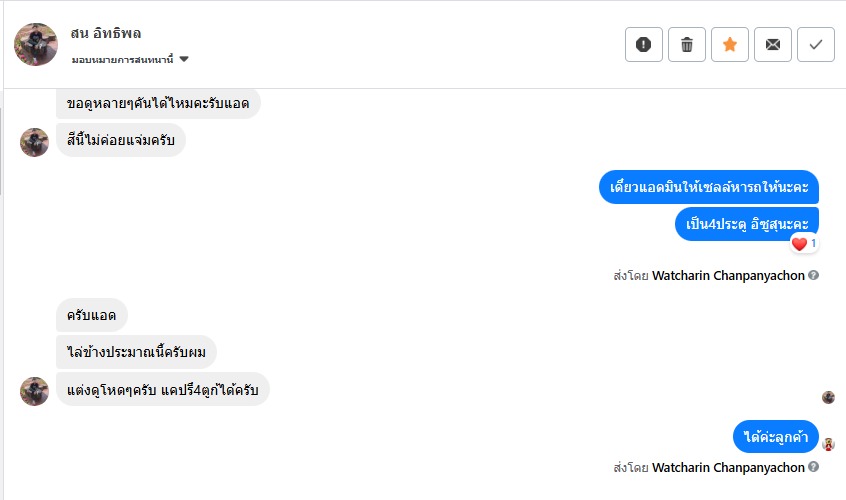Open help icon beside first Watcharin Chanpanyachon

[x=814, y=275]
